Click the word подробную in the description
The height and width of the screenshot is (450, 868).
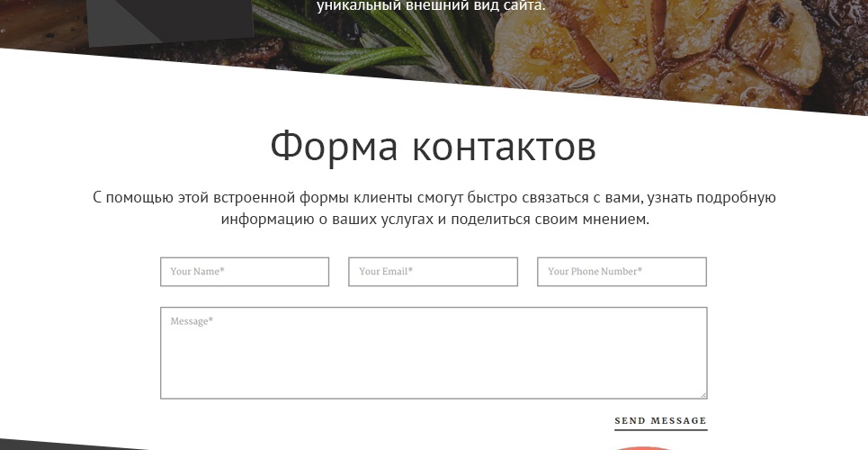coord(737,198)
